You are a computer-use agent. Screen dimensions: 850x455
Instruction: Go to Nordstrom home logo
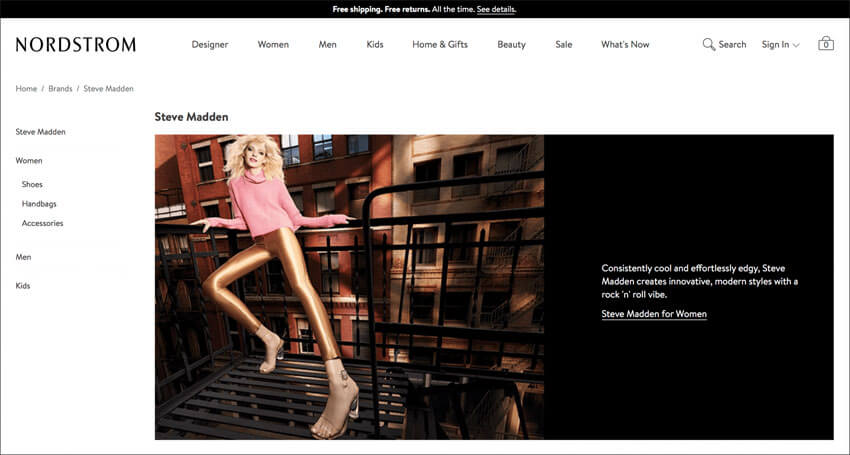(x=76, y=44)
